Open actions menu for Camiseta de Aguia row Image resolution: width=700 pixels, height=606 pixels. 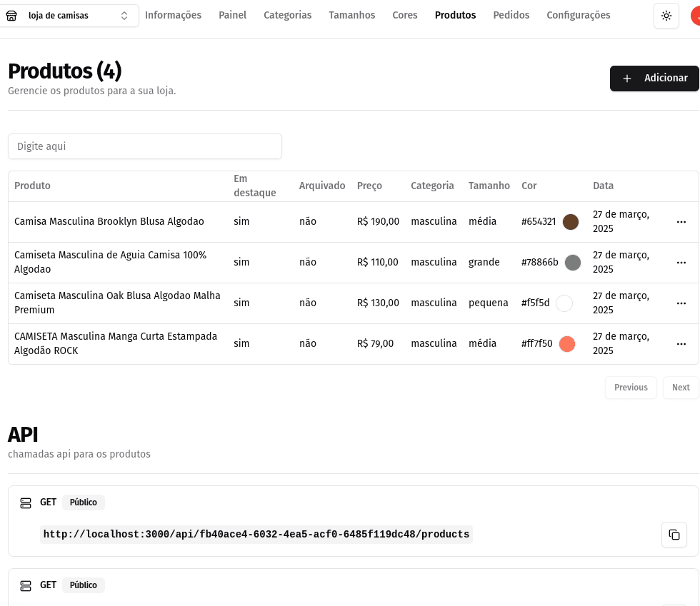click(x=681, y=263)
